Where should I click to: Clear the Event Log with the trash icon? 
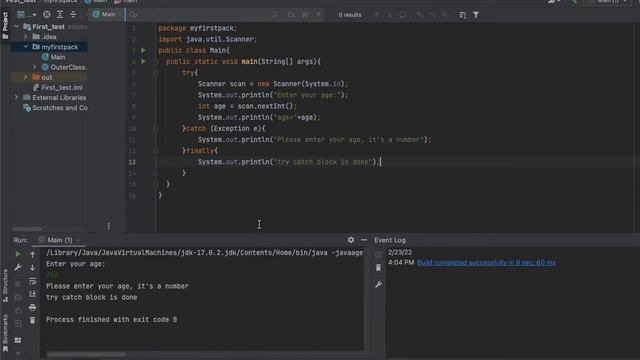[x=378, y=267]
